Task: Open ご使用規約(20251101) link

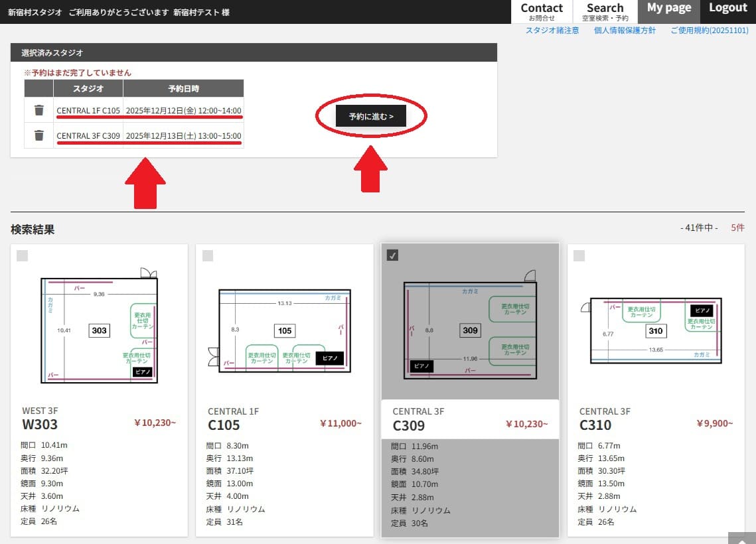Action: tap(709, 31)
